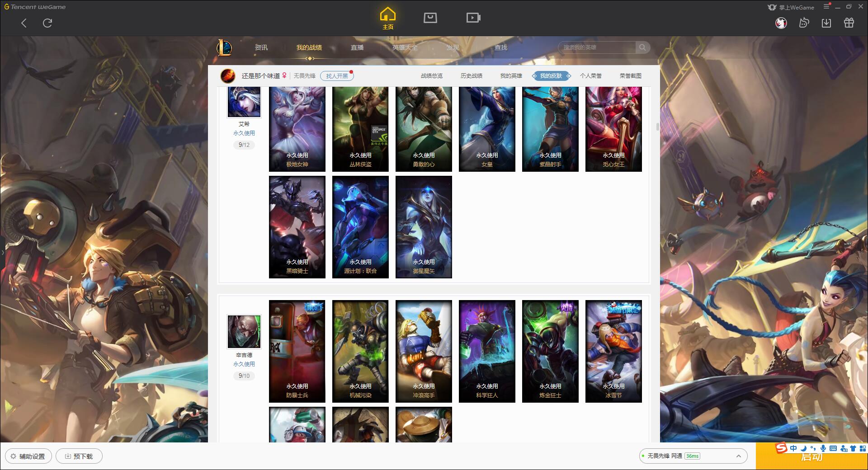Toggle Chinese 中 input mode

tap(793, 448)
